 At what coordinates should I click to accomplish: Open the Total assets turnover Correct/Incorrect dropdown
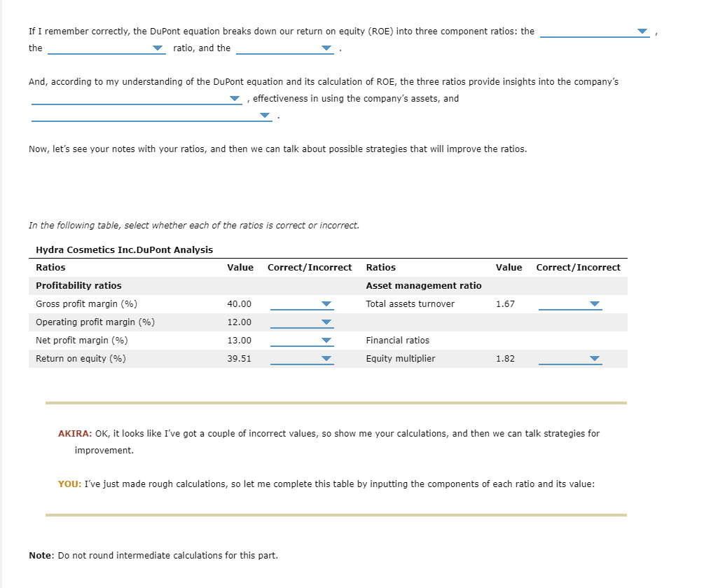pyautogui.click(x=593, y=303)
